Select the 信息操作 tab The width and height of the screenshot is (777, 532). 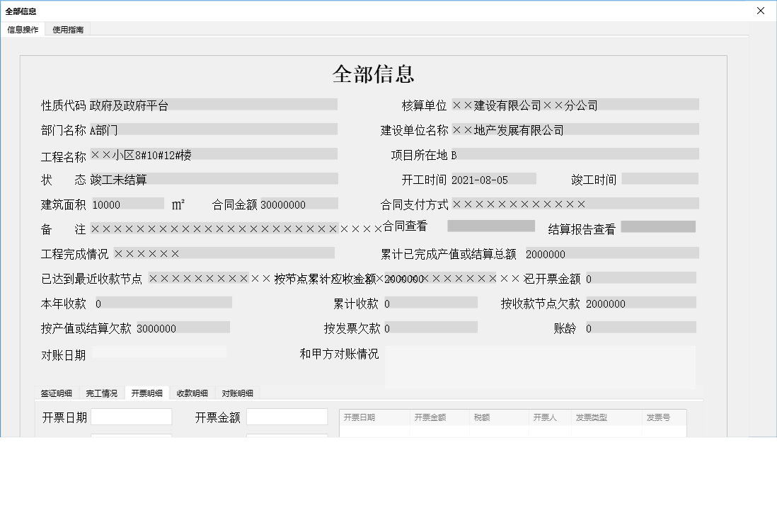[x=23, y=29]
